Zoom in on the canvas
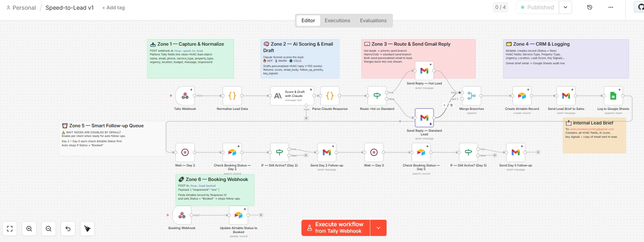The image size is (644, 242). tap(29, 229)
